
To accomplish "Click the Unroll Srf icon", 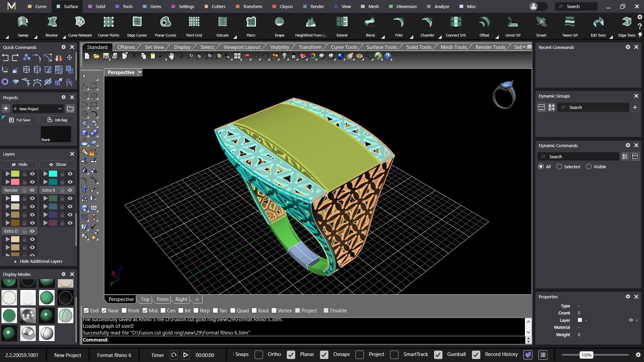I will pos(513,22).
